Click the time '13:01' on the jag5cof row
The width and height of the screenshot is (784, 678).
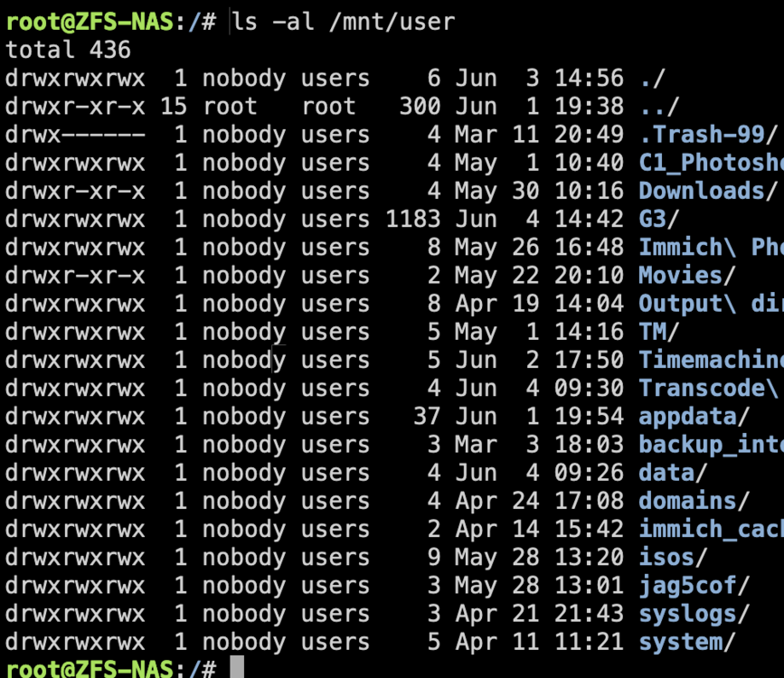point(590,586)
